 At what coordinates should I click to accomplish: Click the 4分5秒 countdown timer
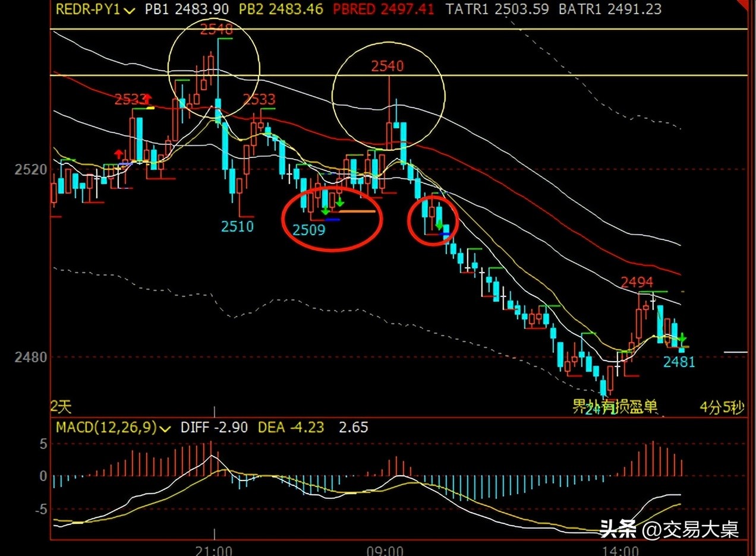pos(722,407)
